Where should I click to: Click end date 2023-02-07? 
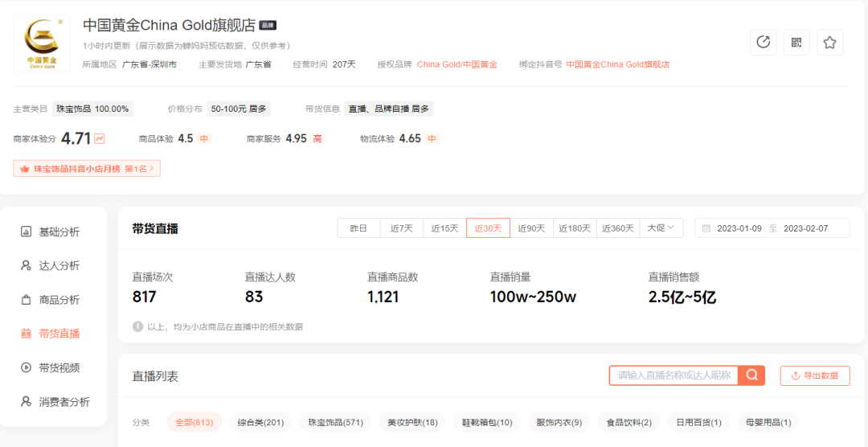coord(806,228)
